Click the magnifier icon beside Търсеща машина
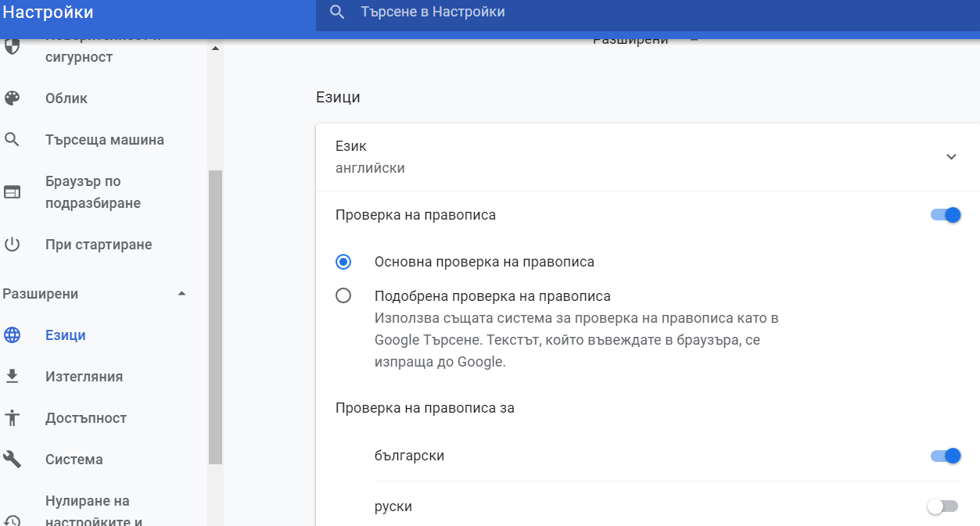 (13, 140)
